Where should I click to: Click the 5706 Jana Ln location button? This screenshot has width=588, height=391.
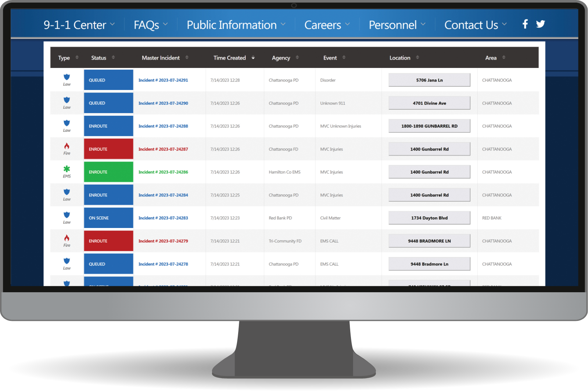click(429, 80)
